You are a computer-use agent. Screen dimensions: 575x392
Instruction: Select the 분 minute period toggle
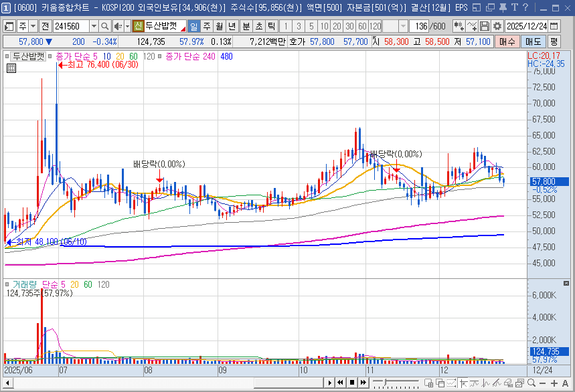246,26
